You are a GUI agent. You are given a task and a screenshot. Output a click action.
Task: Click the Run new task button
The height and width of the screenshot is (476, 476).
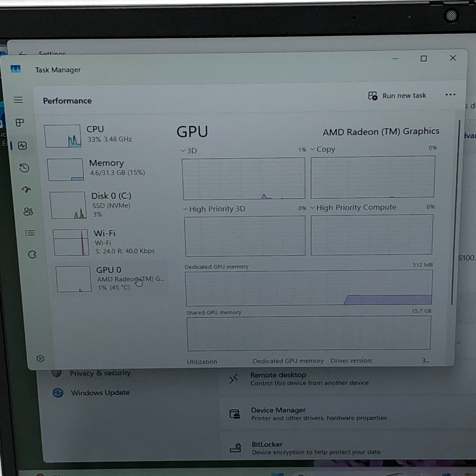click(x=397, y=96)
